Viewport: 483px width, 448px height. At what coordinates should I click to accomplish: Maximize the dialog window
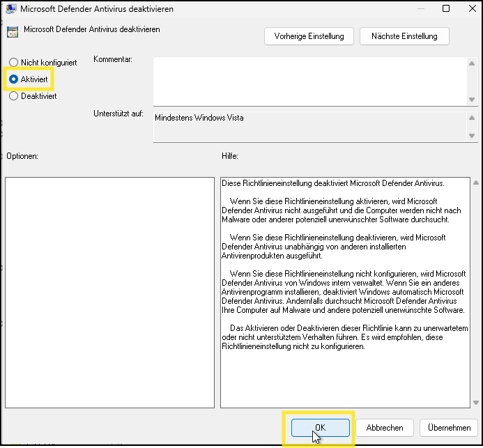point(446,8)
